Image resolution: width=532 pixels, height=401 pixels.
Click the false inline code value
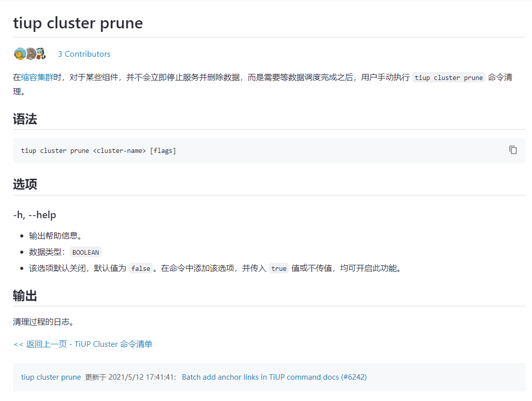point(141,268)
